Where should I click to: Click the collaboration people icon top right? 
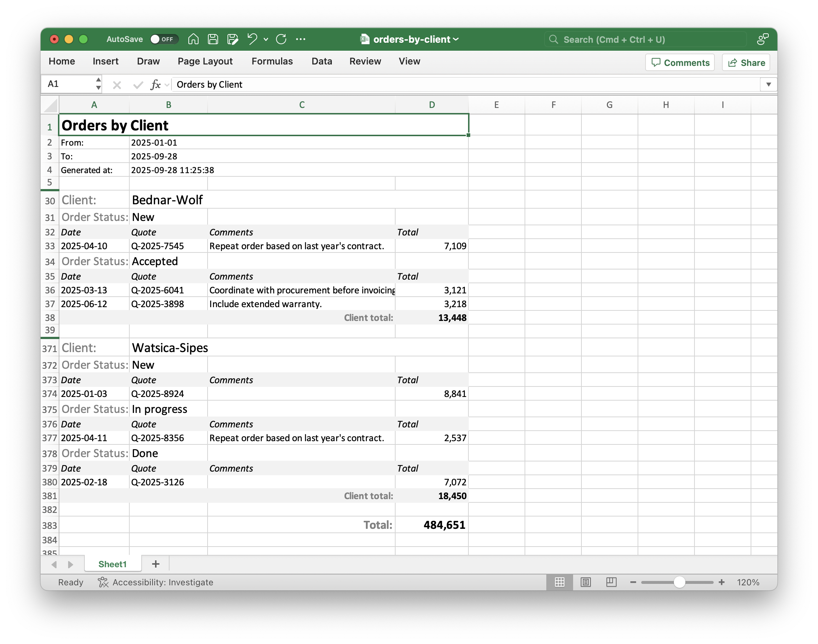point(762,39)
